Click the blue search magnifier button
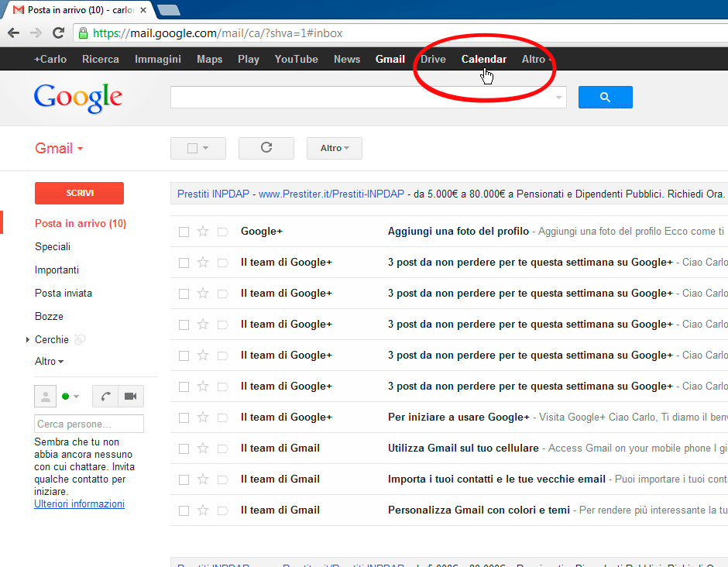This screenshot has width=728, height=567. point(605,97)
